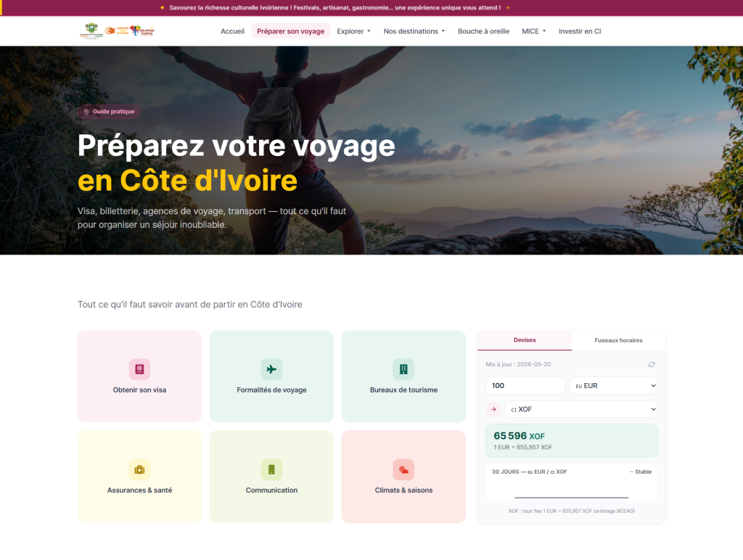Open Bouche à oreille page
Viewport: 743px width, 560px height.
pyautogui.click(x=483, y=31)
